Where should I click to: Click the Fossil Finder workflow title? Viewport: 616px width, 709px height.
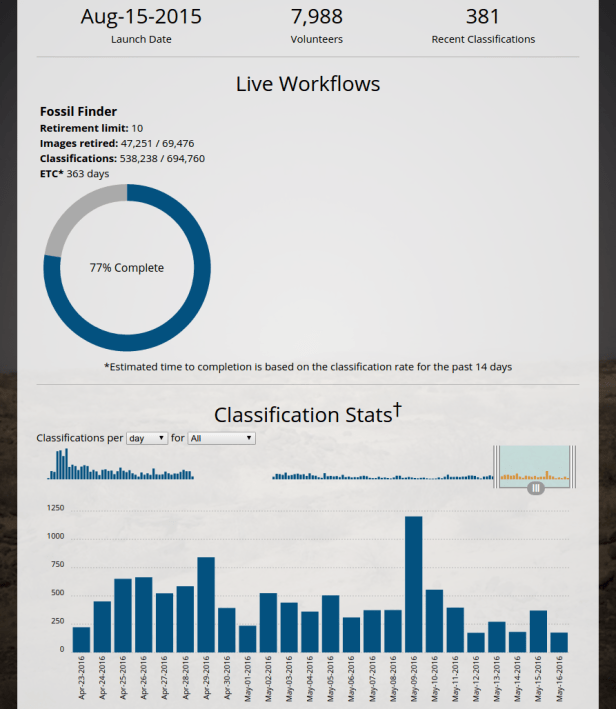tap(78, 112)
